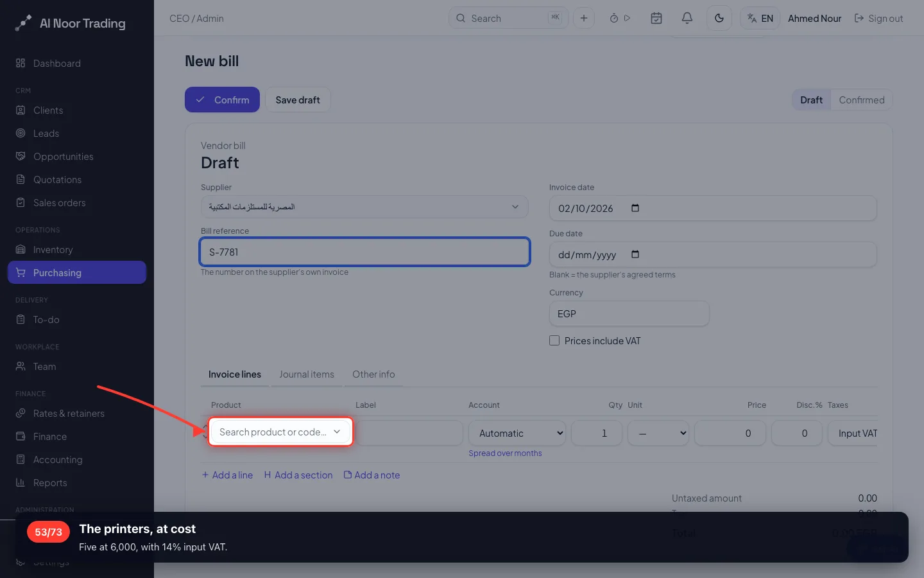
Task: Open notifications bell icon
Action: (687, 18)
